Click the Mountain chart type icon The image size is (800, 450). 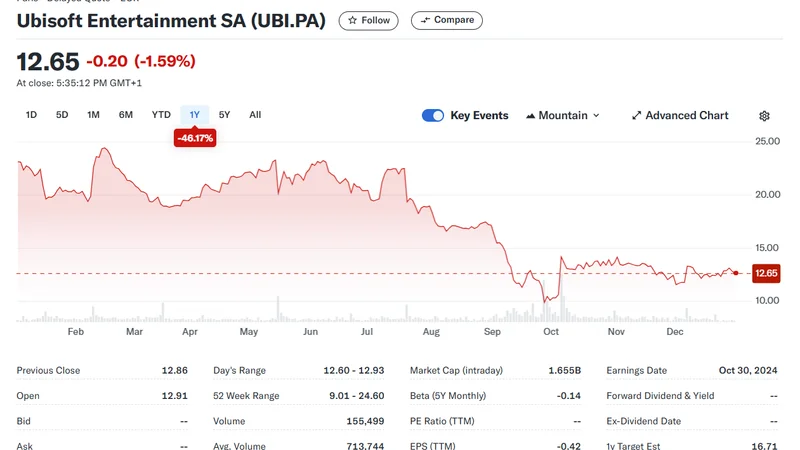(530, 116)
